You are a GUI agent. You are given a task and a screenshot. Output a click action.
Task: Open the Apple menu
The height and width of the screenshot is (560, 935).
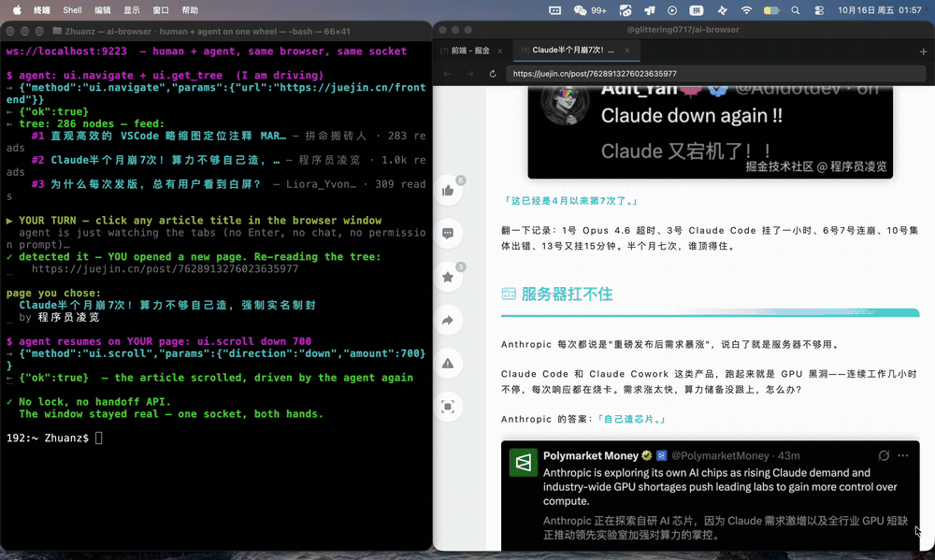click(17, 9)
